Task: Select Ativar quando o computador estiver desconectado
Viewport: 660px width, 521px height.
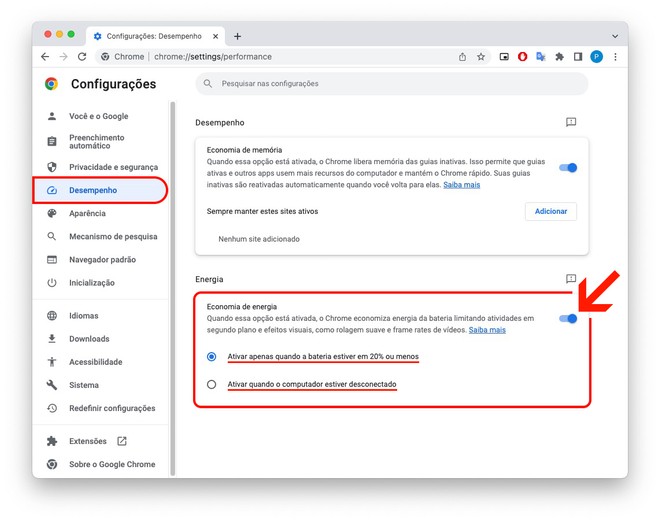Action: 212,384
